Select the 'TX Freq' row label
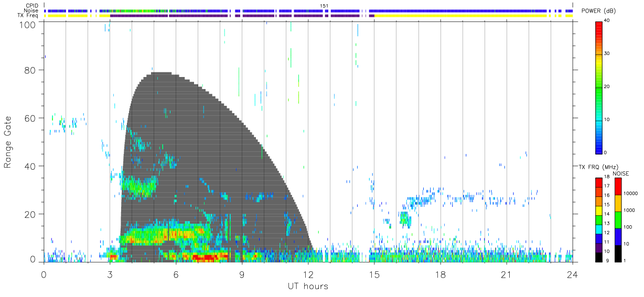The width and height of the screenshot is (644, 297). [28, 16]
